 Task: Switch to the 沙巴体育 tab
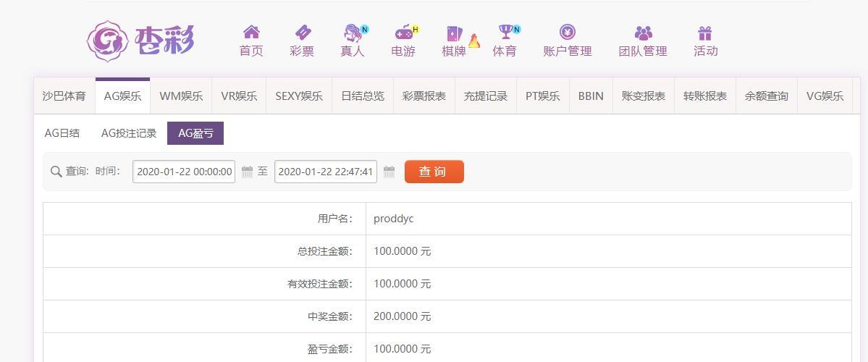pos(64,96)
